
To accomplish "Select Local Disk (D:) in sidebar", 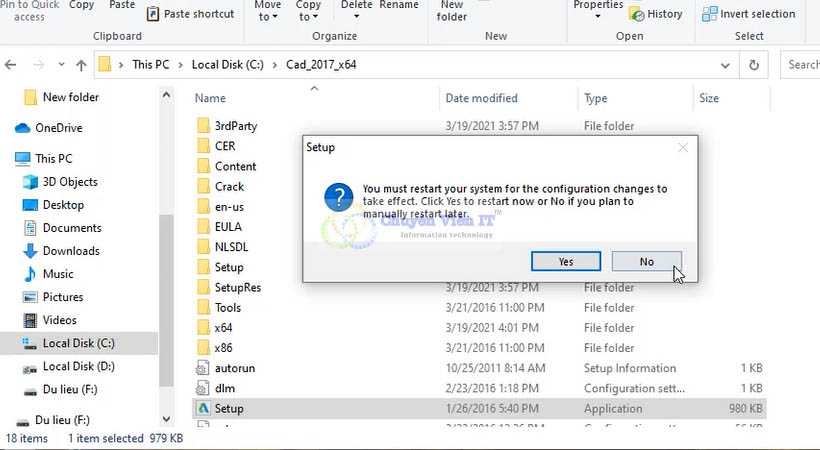I will 78,366.
